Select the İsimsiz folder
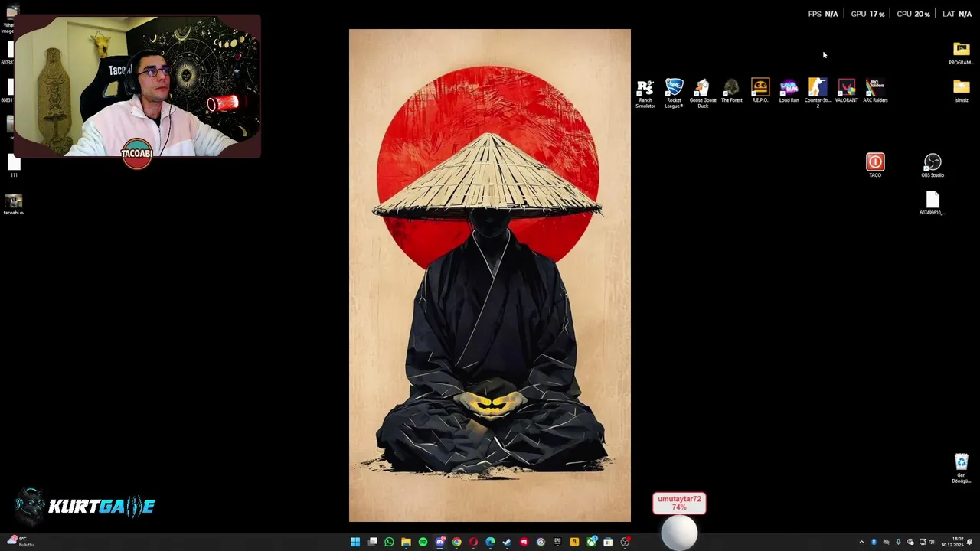The width and height of the screenshot is (980, 551). (962, 90)
